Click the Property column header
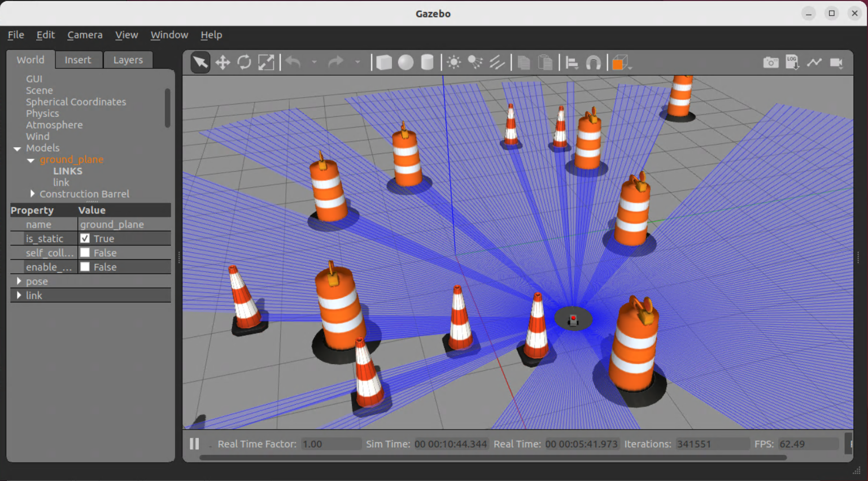The width and height of the screenshot is (868, 481). [32, 210]
